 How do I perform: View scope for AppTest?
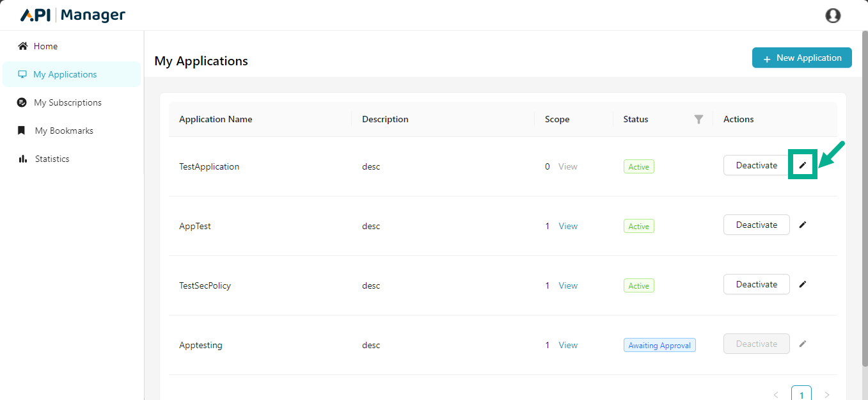(x=567, y=226)
